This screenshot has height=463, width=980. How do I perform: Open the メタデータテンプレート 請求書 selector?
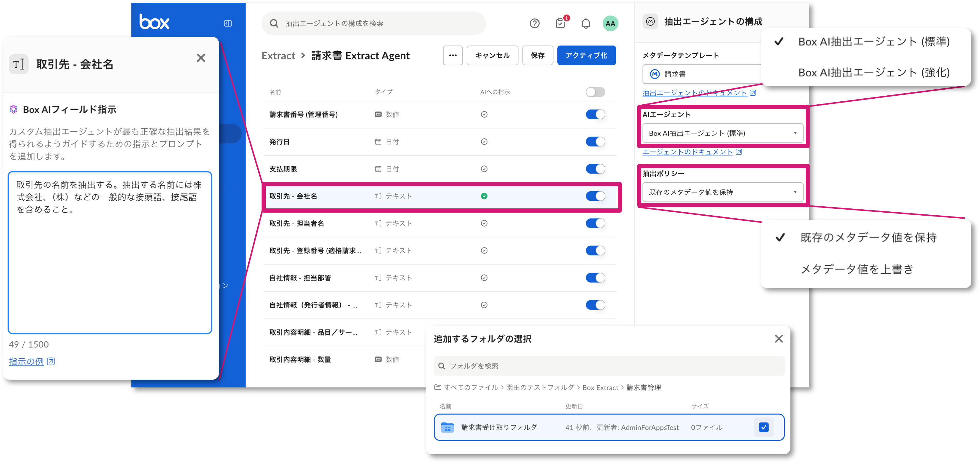point(702,74)
